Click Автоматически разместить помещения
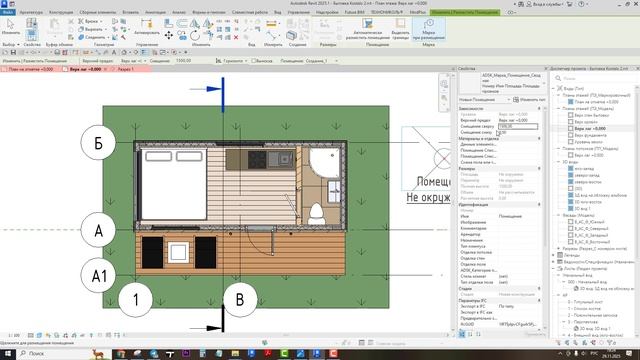Screen dimensions: 640x360 click(x=368, y=29)
